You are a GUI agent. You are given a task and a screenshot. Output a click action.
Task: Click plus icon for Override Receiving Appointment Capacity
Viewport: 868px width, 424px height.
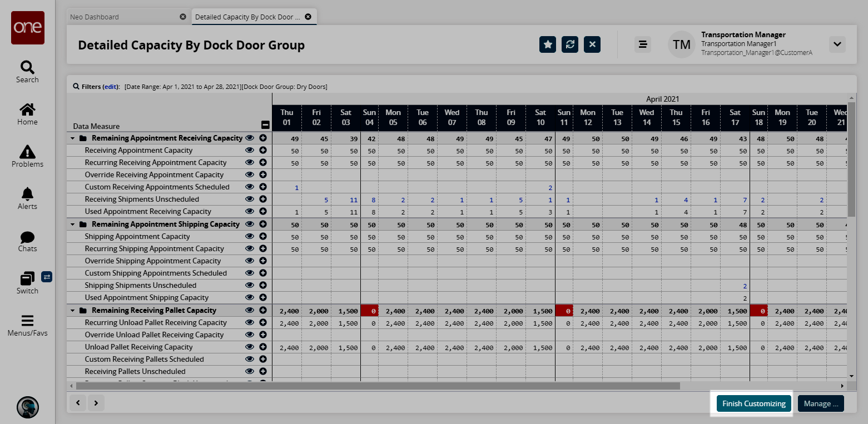click(263, 174)
